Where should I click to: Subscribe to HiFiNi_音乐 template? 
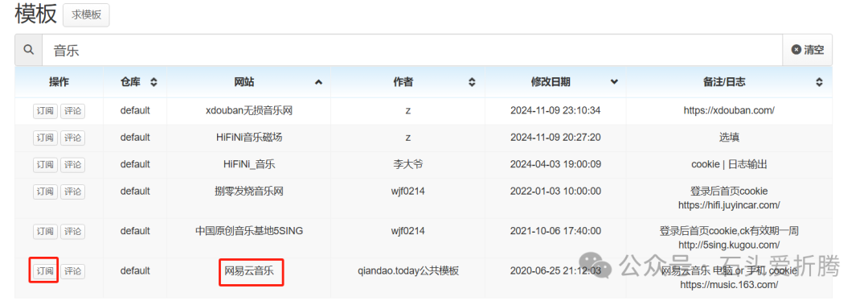pos(45,165)
